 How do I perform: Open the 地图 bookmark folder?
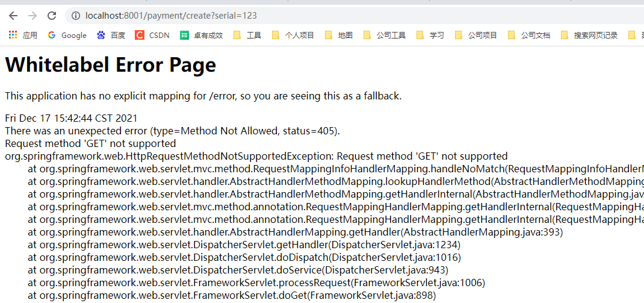click(339, 36)
